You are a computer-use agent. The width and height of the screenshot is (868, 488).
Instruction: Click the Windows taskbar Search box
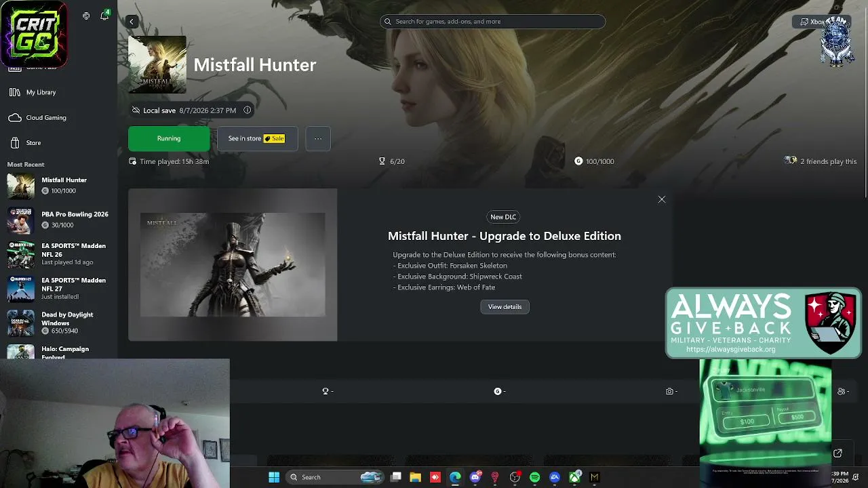point(336,477)
